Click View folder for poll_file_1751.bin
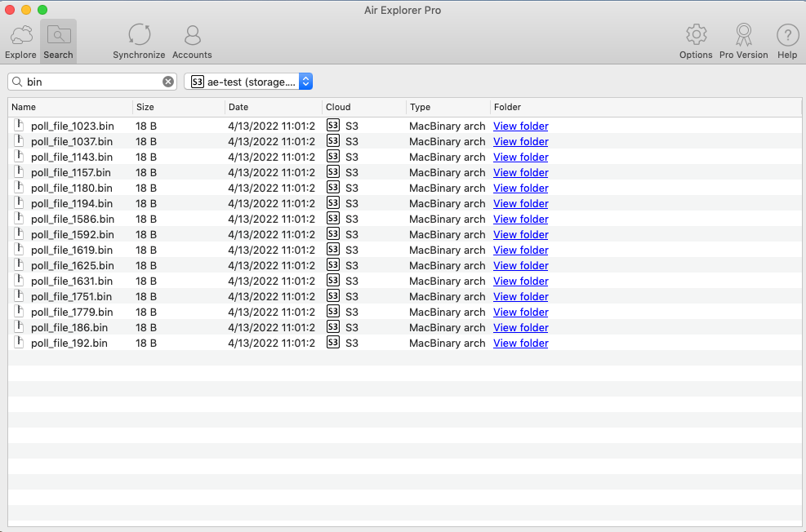806x532 pixels. pyautogui.click(x=521, y=296)
